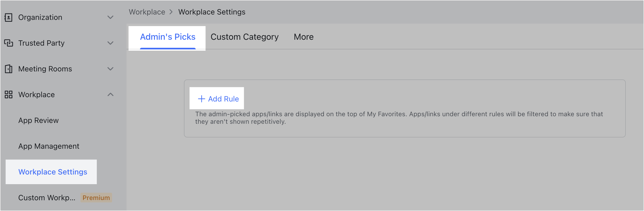Click the Meeting Rooms door icon
The height and width of the screenshot is (211, 644).
(9, 69)
